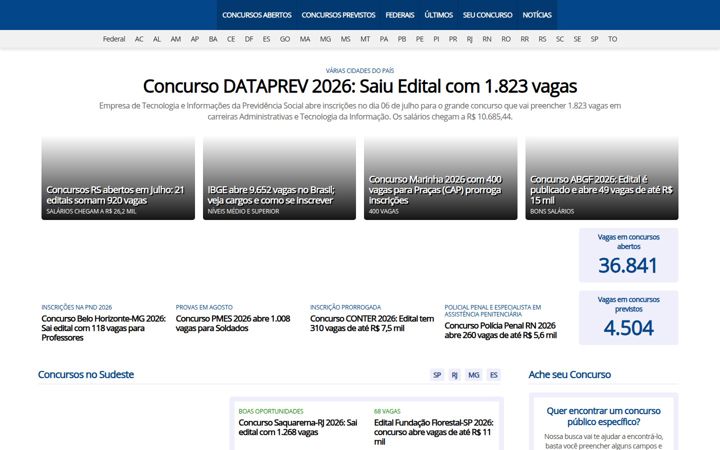Filter by state MT

(365, 39)
